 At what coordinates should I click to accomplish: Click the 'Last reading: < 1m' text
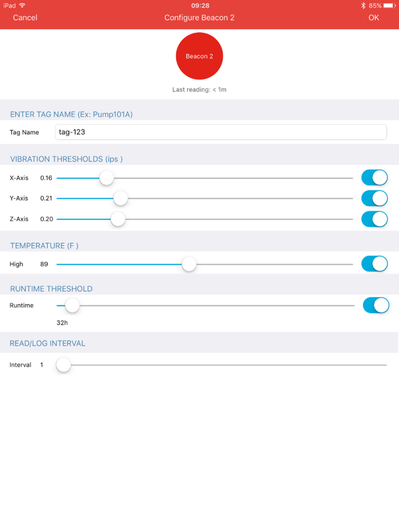(199, 89)
